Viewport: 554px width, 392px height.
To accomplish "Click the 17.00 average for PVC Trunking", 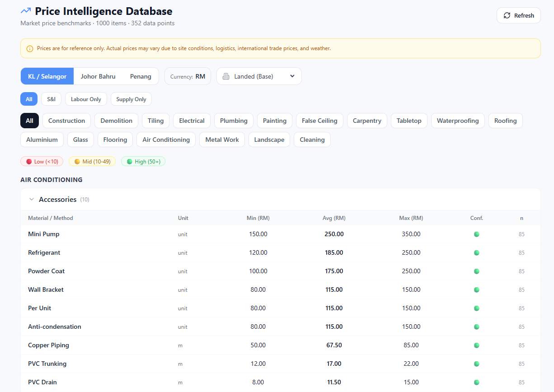I will coord(334,364).
